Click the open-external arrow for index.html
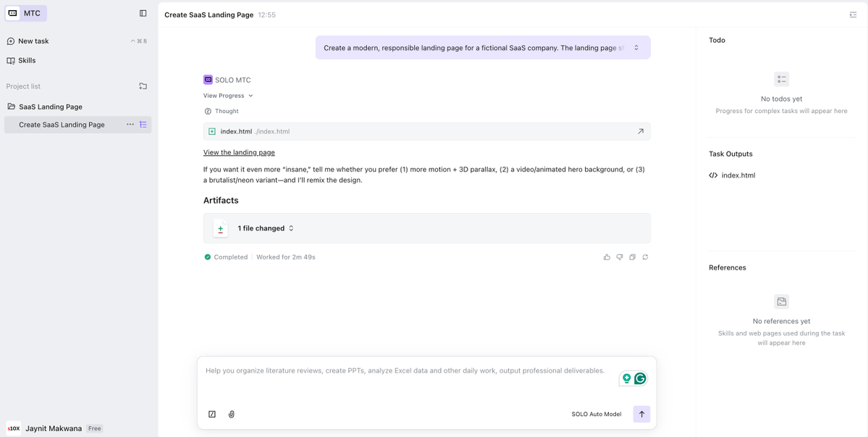The height and width of the screenshot is (437, 868). [x=641, y=131]
